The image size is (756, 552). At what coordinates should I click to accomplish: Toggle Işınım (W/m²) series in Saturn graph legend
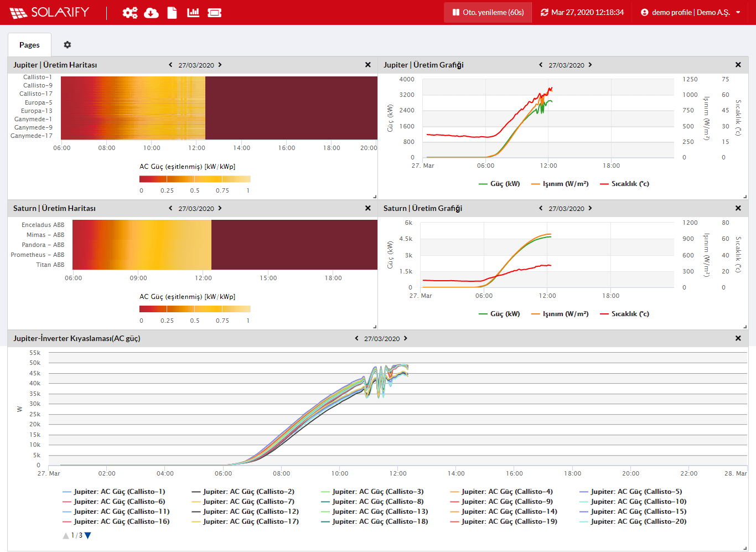click(560, 314)
